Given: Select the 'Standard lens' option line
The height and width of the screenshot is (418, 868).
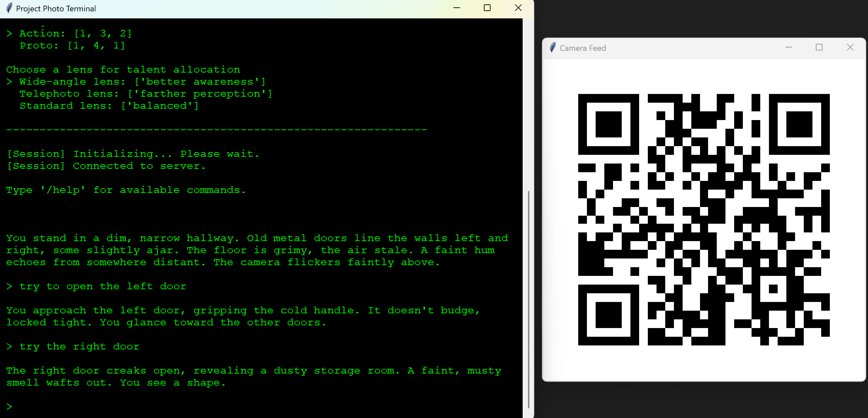Looking at the screenshot, I should coord(109,106).
